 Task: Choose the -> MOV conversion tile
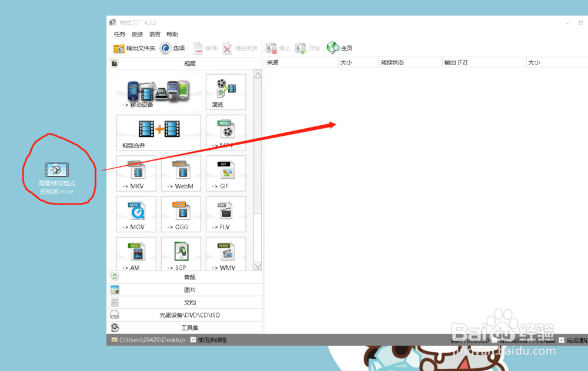136,214
